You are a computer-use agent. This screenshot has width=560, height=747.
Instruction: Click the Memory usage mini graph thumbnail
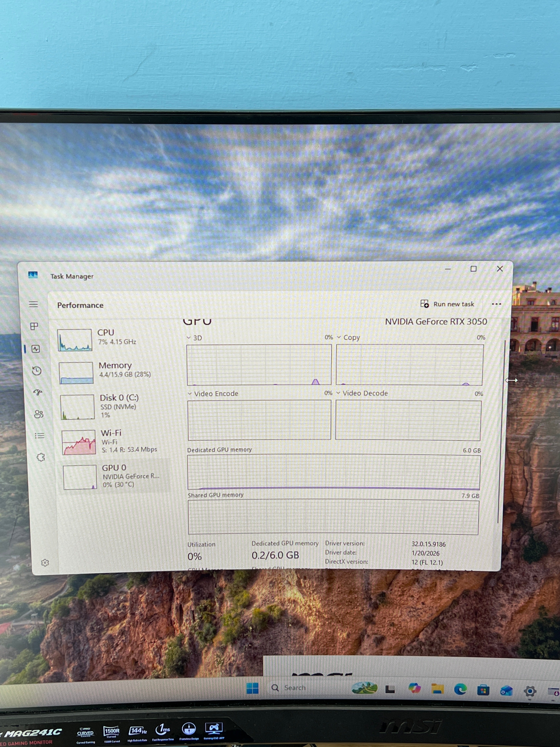[76, 373]
